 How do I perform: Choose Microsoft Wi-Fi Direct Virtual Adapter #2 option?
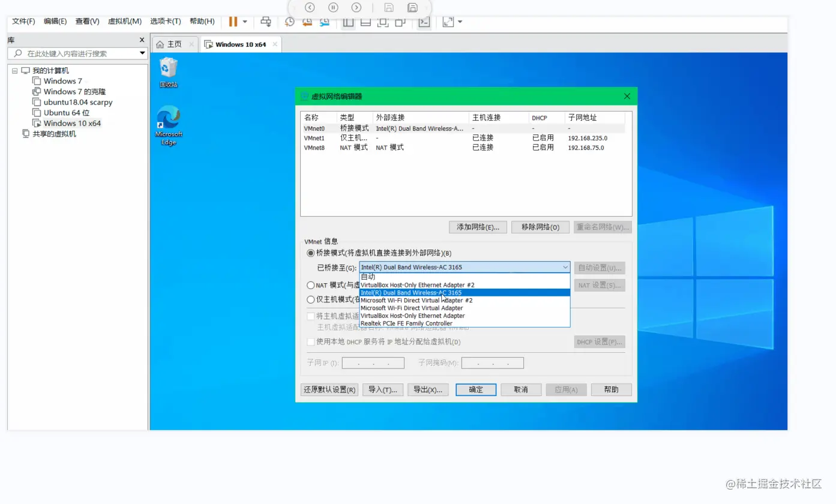pos(465,300)
